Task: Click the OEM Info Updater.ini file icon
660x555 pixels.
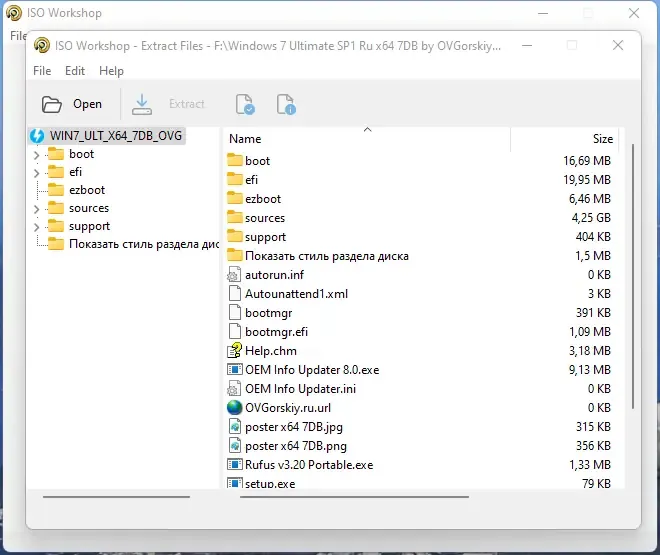Action: tap(234, 388)
